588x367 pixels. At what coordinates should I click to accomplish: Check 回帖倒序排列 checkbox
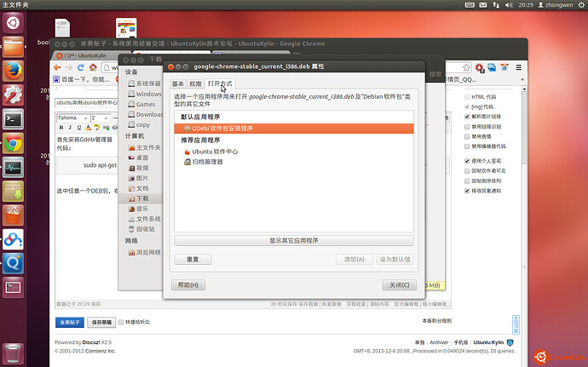click(x=467, y=181)
